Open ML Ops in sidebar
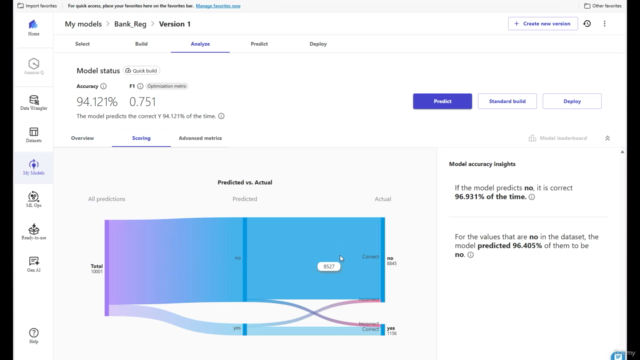640x360 pixels. coord(33,200)
